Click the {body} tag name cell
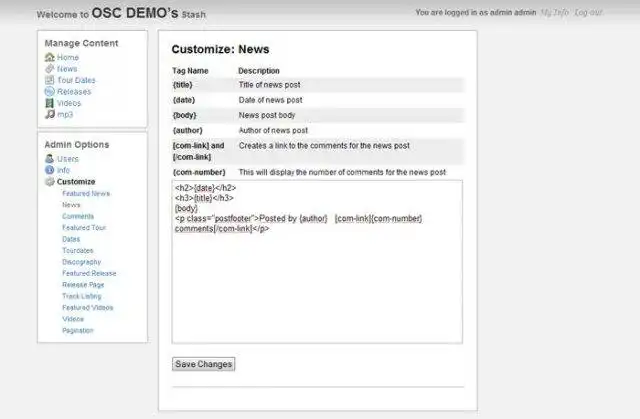640x419 pixels. pyautogui.click(x=184, y=115)
